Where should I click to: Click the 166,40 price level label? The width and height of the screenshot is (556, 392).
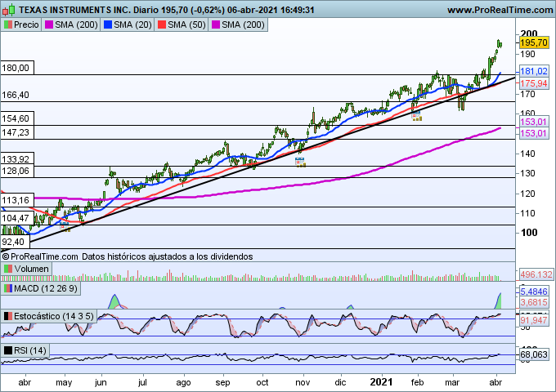(16, 95)
